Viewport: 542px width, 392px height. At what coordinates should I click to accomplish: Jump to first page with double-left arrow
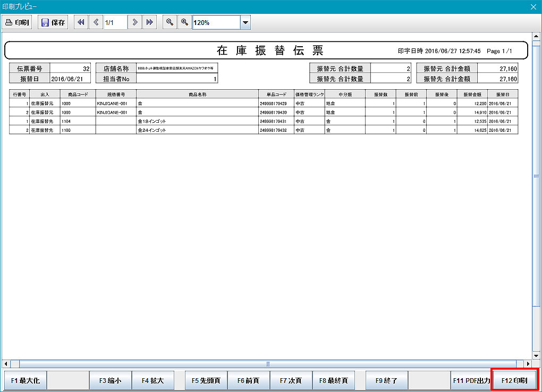pos(81,22)
